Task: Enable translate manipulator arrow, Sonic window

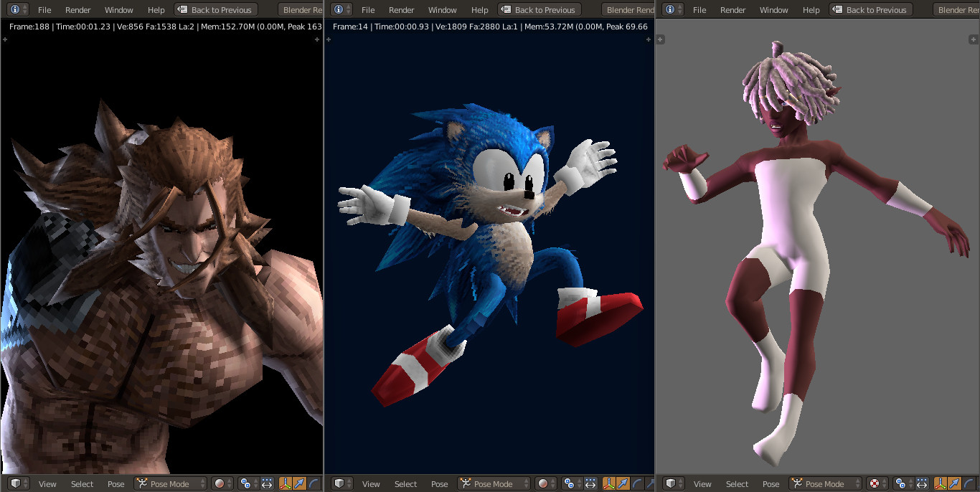Action: [x=623, y=483]
